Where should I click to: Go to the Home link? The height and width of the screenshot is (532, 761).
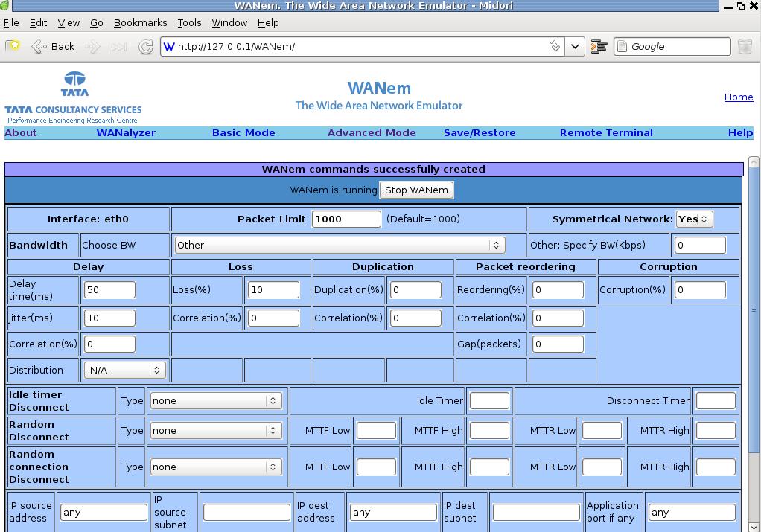738,97
